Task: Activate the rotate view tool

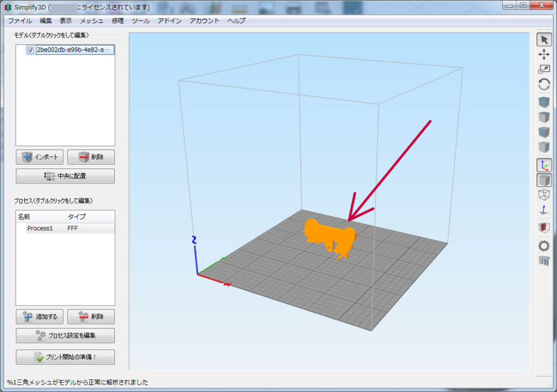Action: pyautogui.click(x=544, y=84)
